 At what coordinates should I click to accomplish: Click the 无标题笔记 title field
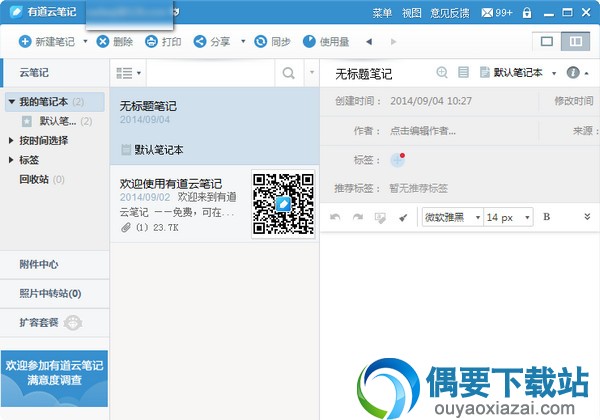tap(364, 74)
